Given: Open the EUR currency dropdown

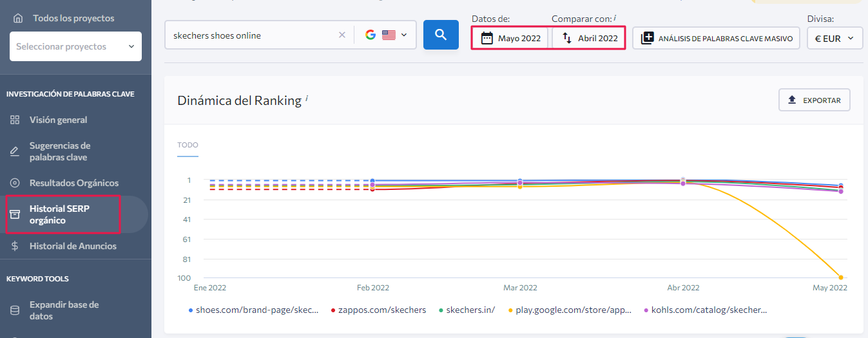Looking at the screenshot, I should click(x=834, y=38).
